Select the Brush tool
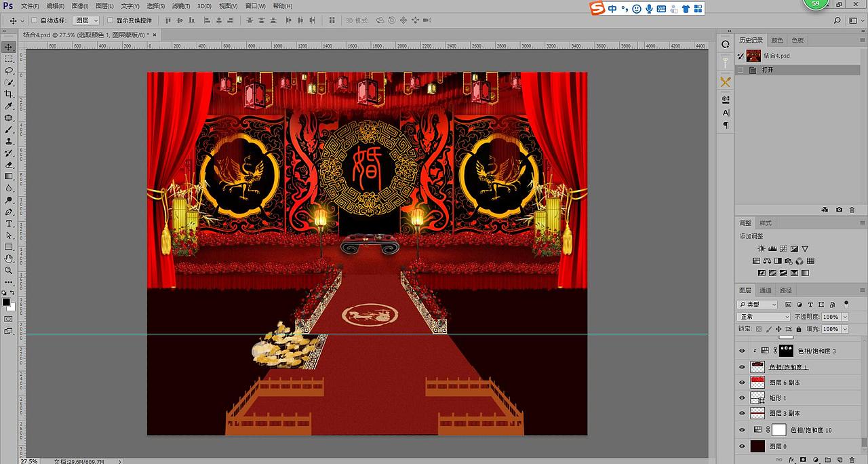The image size is (868, 464). pyautogui.click(x=9, y=130)
